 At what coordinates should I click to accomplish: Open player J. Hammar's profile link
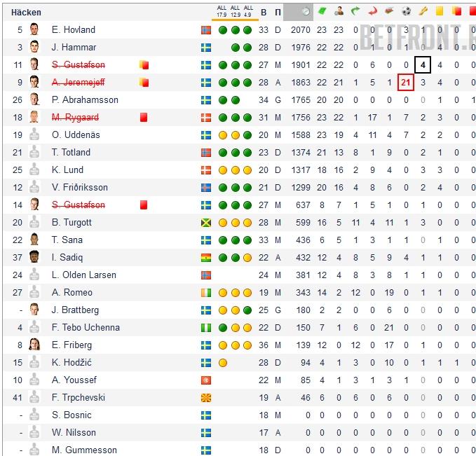74,47
